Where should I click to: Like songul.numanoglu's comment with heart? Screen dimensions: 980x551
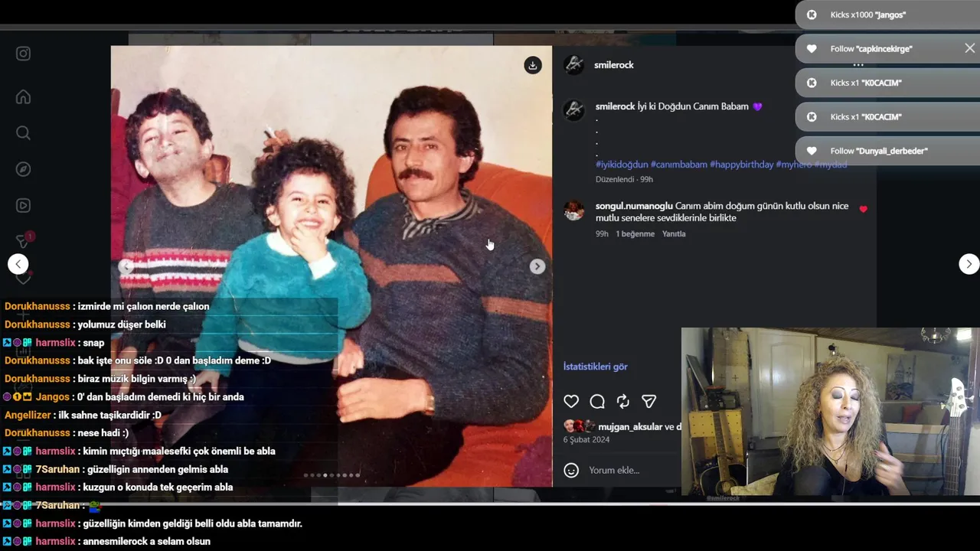864,209
